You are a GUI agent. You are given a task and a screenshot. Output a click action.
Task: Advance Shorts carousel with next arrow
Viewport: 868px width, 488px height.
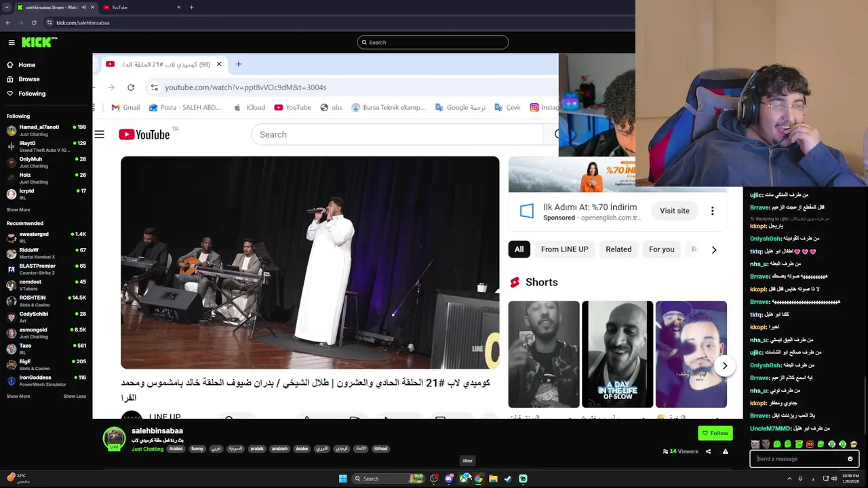[x=724, y=366]
